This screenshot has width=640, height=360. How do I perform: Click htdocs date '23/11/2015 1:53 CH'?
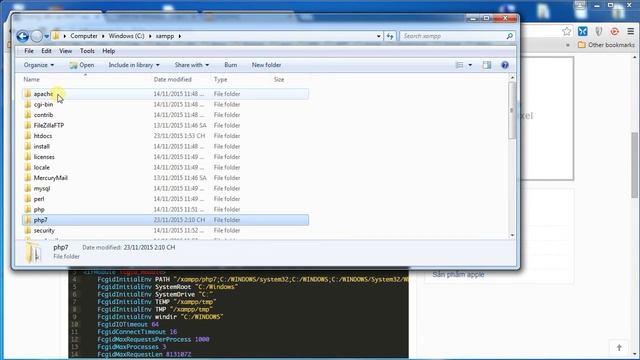pyautogui.click(x=179, y=136)
